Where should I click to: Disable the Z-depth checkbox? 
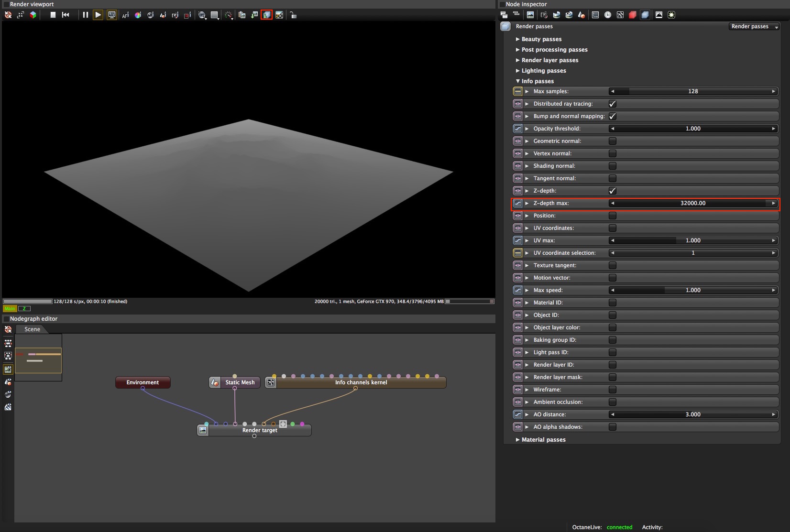[x=613, y=191]
